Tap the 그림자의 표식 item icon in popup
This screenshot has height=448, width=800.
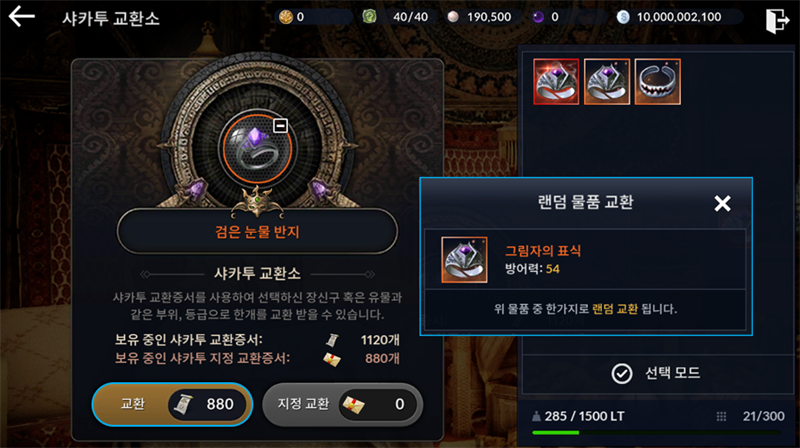(x=464, y=260)
